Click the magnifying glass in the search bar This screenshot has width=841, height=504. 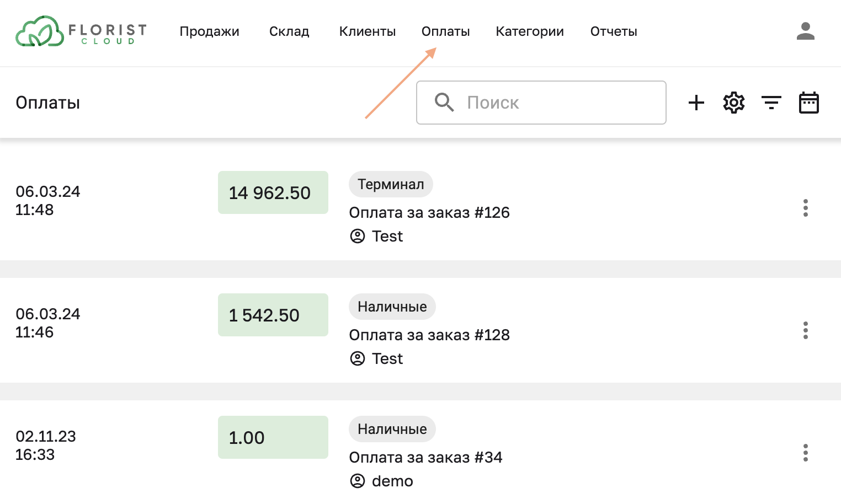tap(444, 103)
